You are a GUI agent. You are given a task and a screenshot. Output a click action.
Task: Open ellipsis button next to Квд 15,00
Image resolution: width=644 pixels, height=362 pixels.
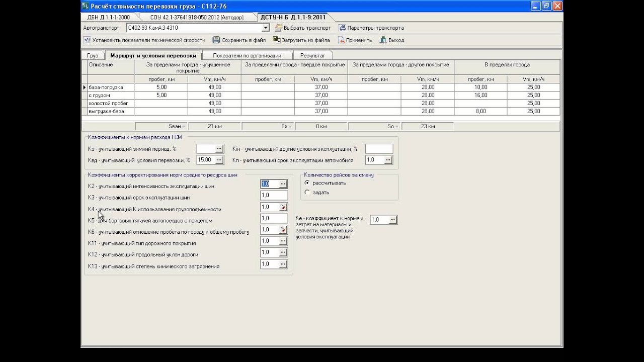219,160
